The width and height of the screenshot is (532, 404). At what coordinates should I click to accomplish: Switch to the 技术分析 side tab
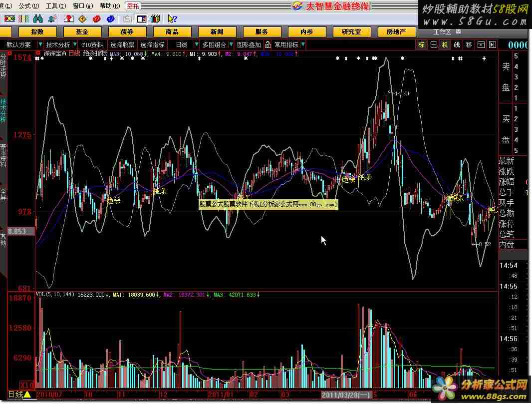[x=3, y=111]
